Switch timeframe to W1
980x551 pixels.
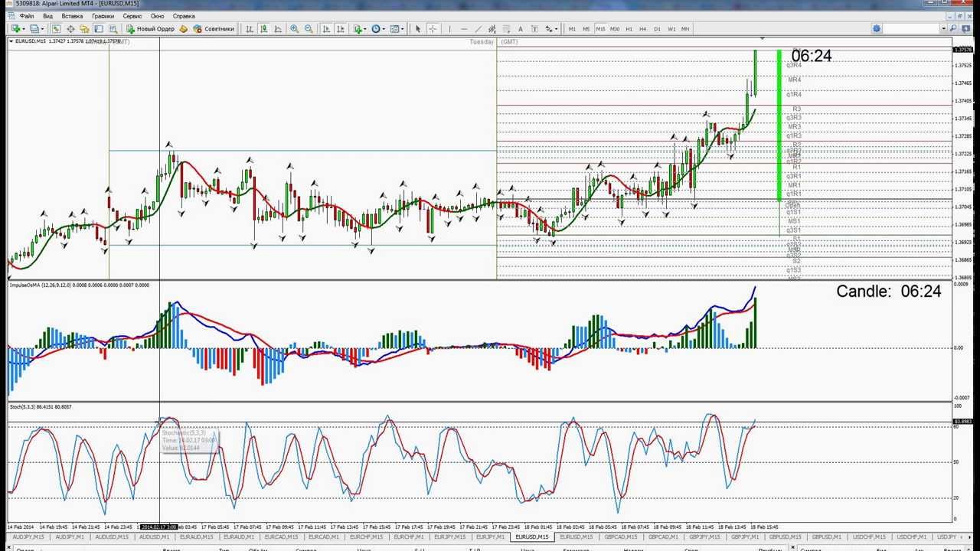click(671, 29)
